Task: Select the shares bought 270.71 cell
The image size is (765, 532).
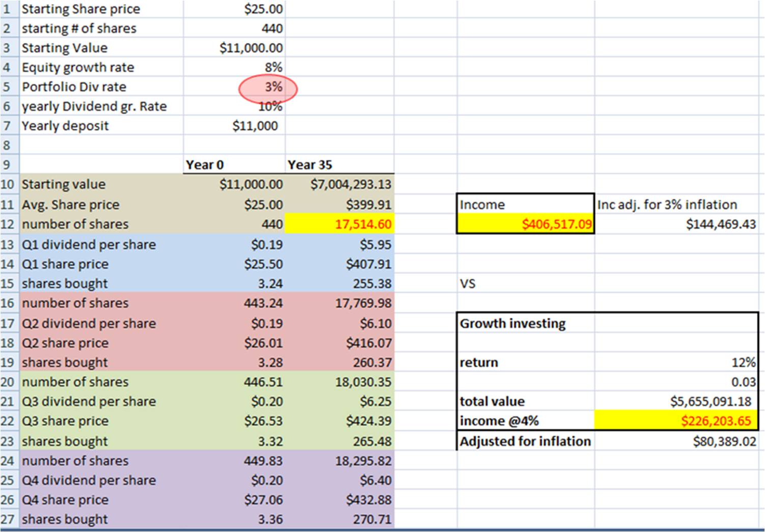Action: [x=340, y=520]
